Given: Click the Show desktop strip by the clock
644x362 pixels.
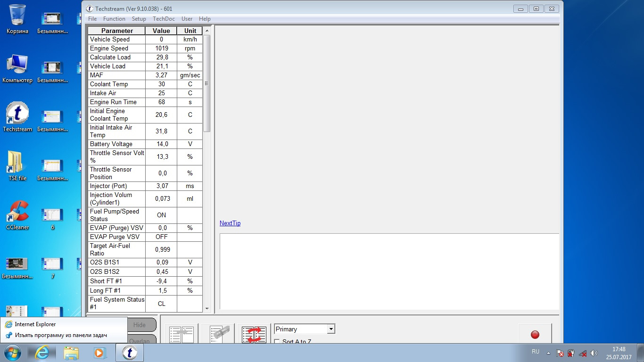Looking at the screenshot, I should pos(640,353).
